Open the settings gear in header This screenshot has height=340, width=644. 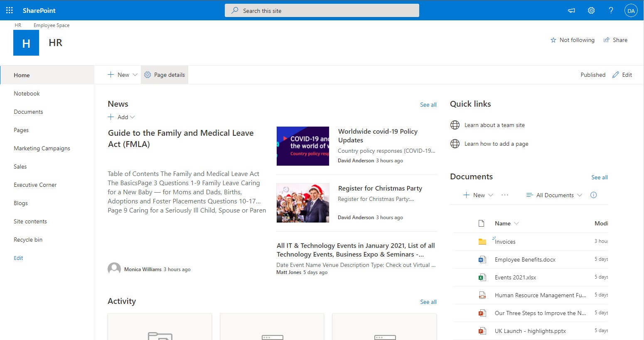coord(591,10)
